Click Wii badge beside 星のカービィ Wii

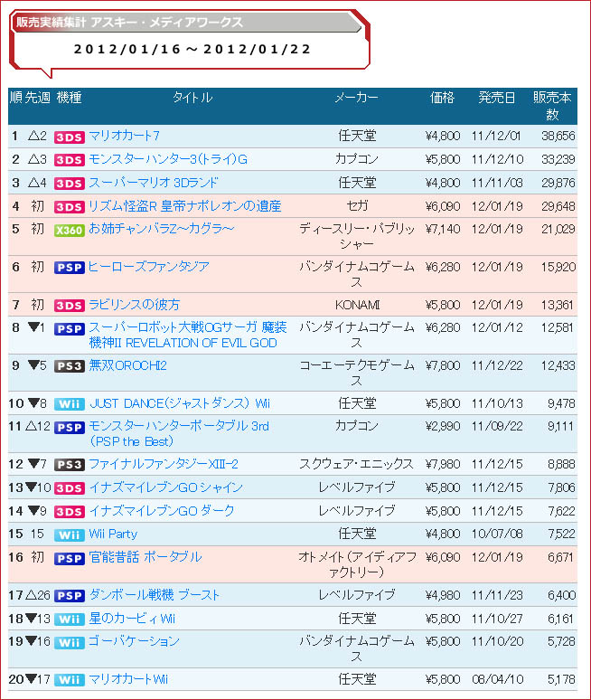coord(70,620)
